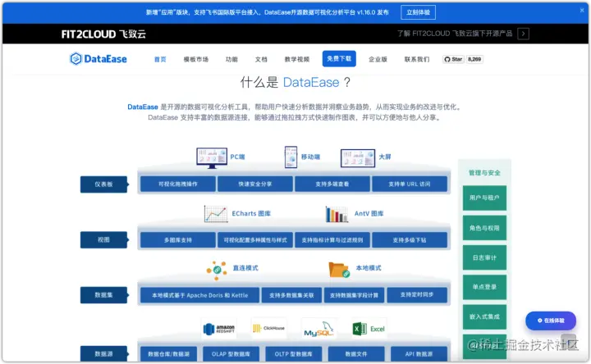Click the 在线体验 floating button
Screen dimensions: 591x364
point(551,321)
